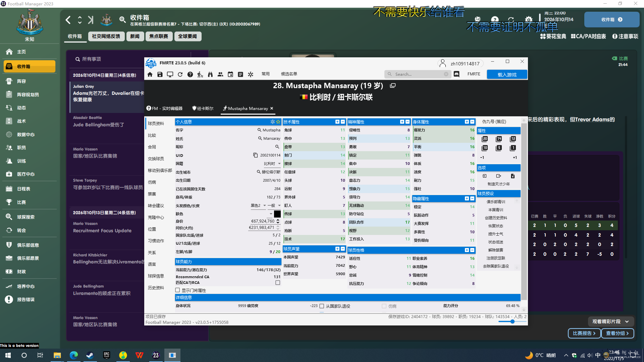The width and height of the screenshot is (644, 362).
Task: Click 比赛报告 button in Football Manager
Action: click(x=584, y=333)
